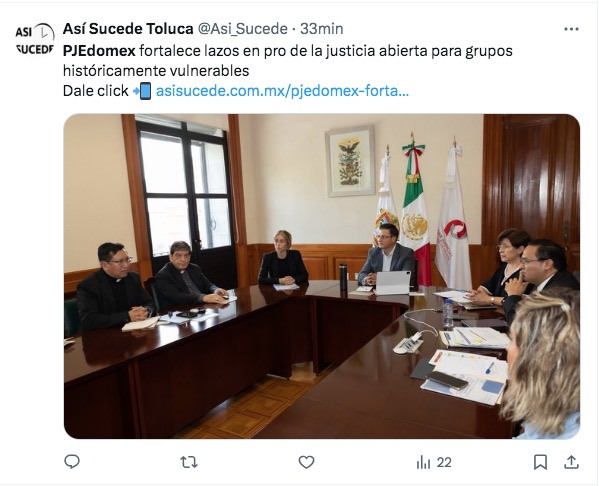Click the bold PJEdomex text
This screenshot has height=486, width=599.
[99, 51]
